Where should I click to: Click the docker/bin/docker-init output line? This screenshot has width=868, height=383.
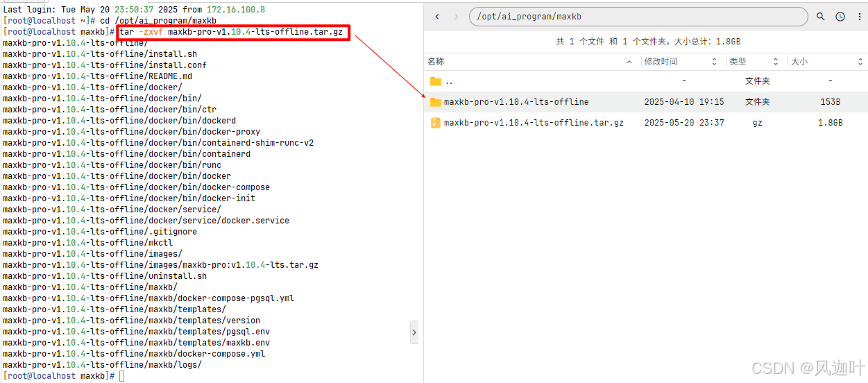[129, 198]
